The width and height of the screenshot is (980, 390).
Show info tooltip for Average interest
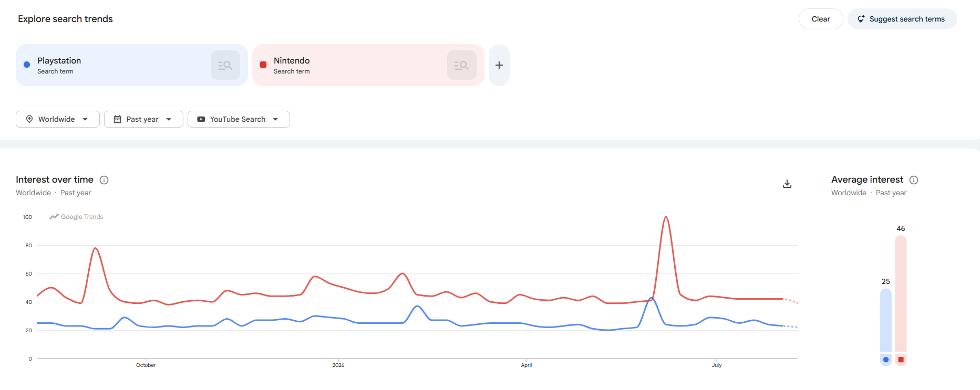pyautogui.click(x=914, y=180)
